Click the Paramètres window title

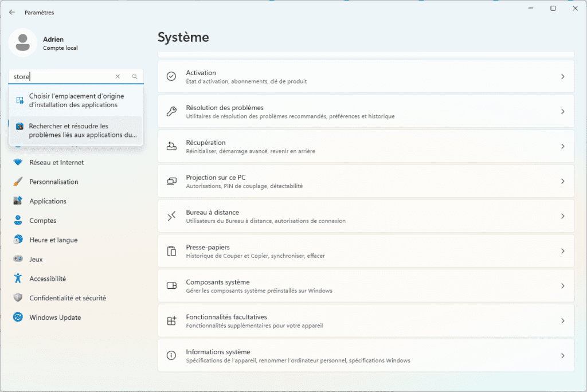pos(40,13)
